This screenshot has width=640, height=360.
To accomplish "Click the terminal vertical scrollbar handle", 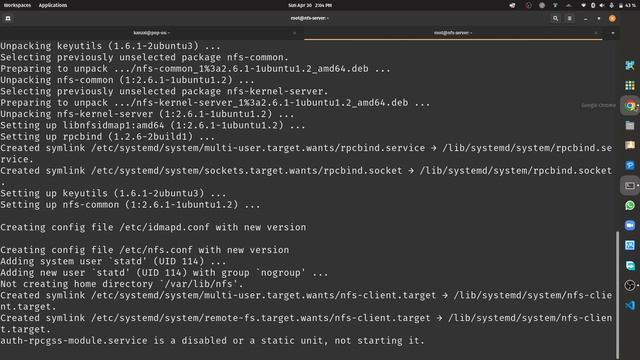I will [618, 295].
